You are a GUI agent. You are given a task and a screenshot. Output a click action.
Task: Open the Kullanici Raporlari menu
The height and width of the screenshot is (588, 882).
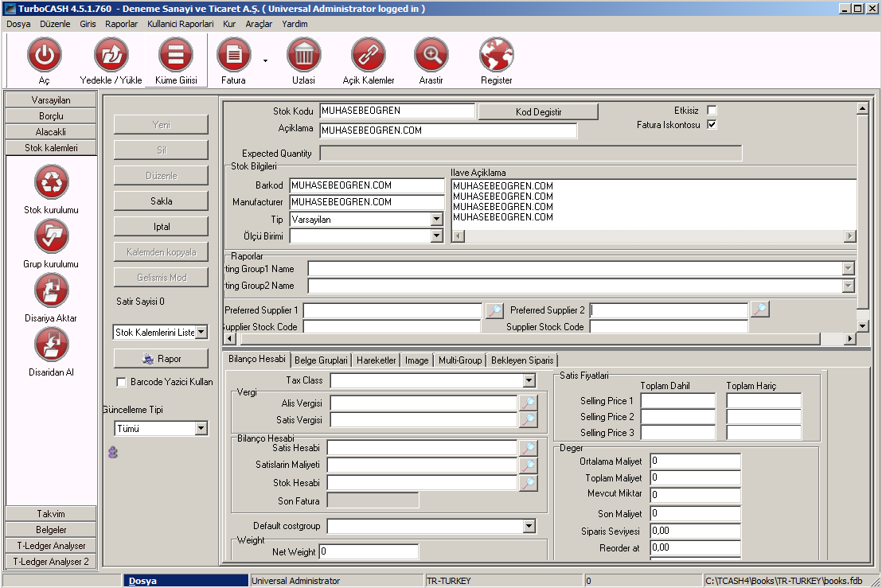click(181, 24)
